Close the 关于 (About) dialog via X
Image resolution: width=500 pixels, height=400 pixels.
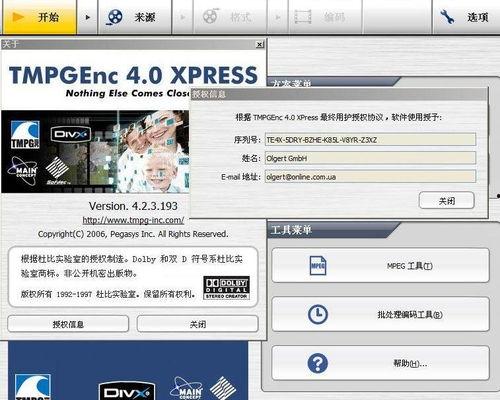point(260,44)
